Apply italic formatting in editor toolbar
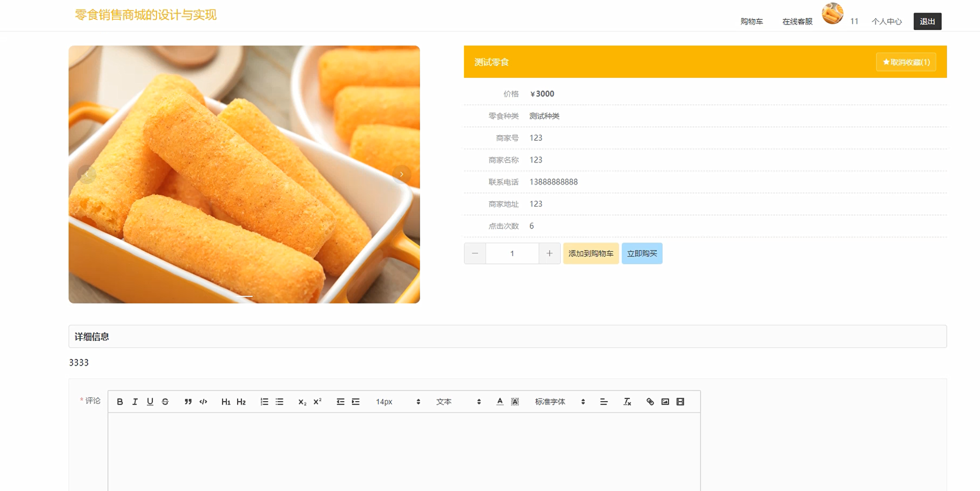This screenshot has height=491, width=980. (x=135, y=402)
